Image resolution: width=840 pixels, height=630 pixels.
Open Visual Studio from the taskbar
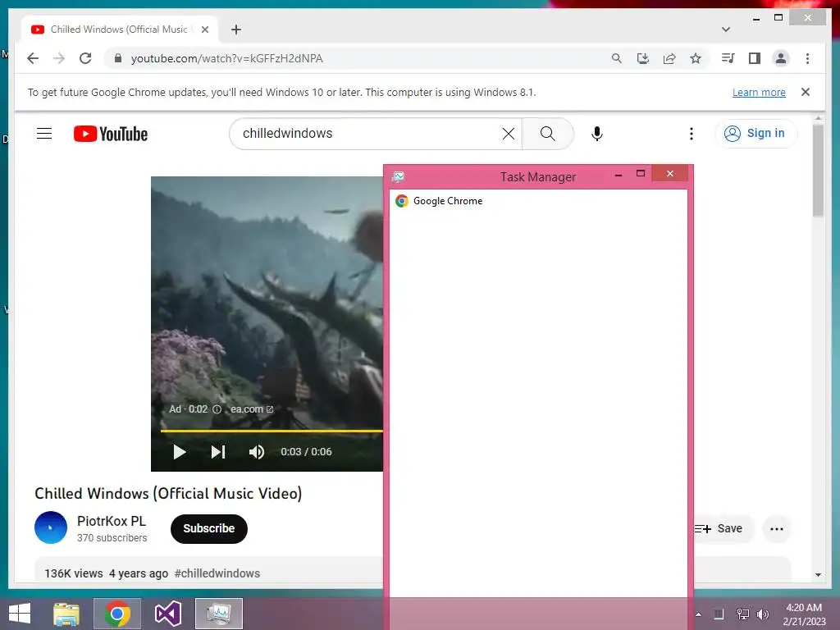click(167, 614)
